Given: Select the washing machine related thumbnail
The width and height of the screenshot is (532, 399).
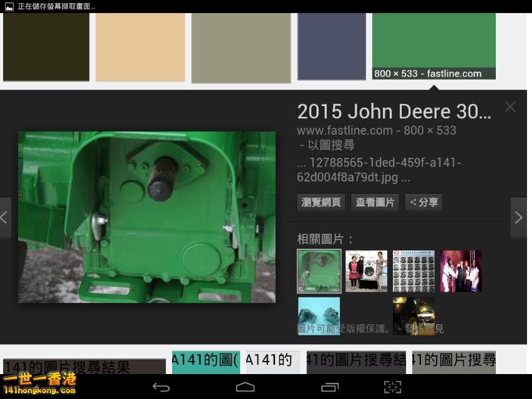Looking at the screenshot, I should pos(367,271).
